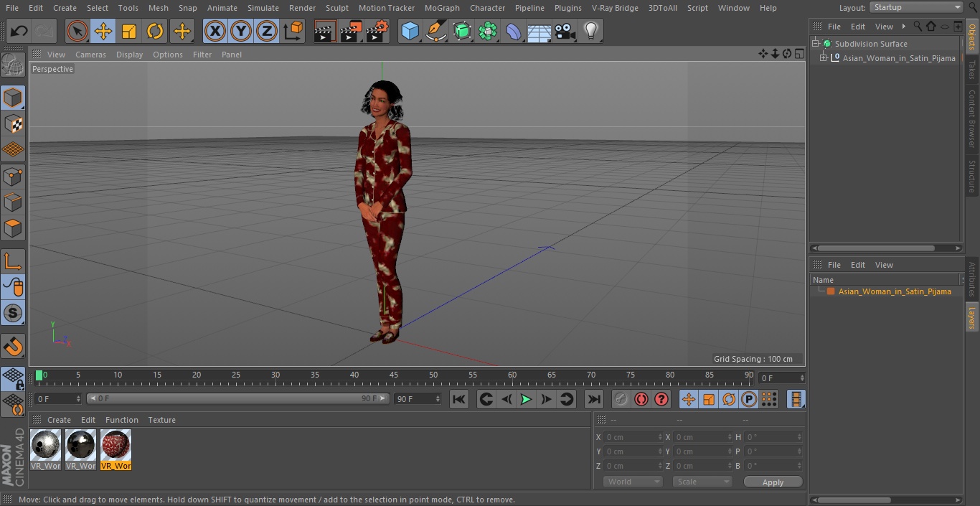Open the spline pen tool

[435, 31]
